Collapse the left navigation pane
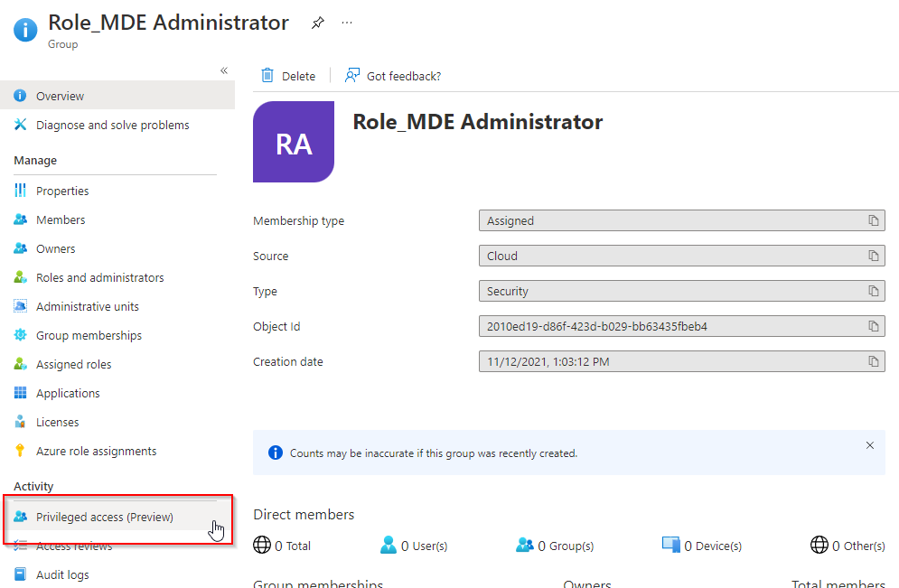The width and height of the screenshot is (899, 588). tap(224, 70)
